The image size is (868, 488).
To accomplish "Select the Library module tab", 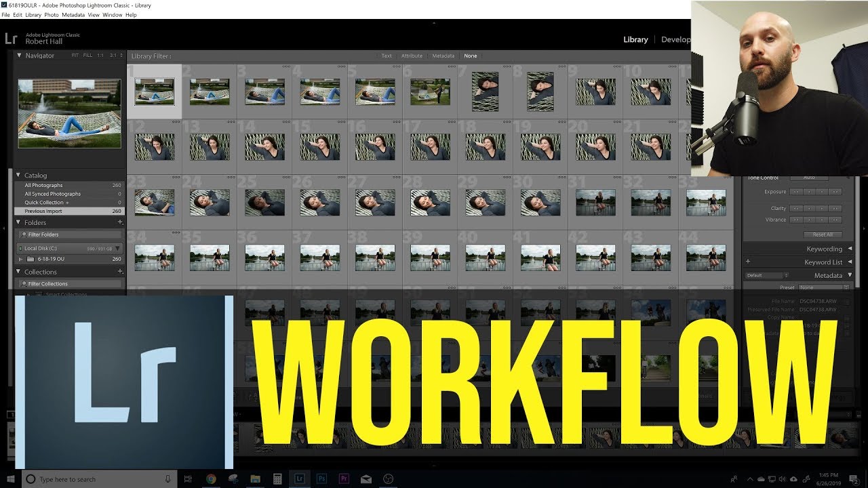I will (x=635, y=39).
